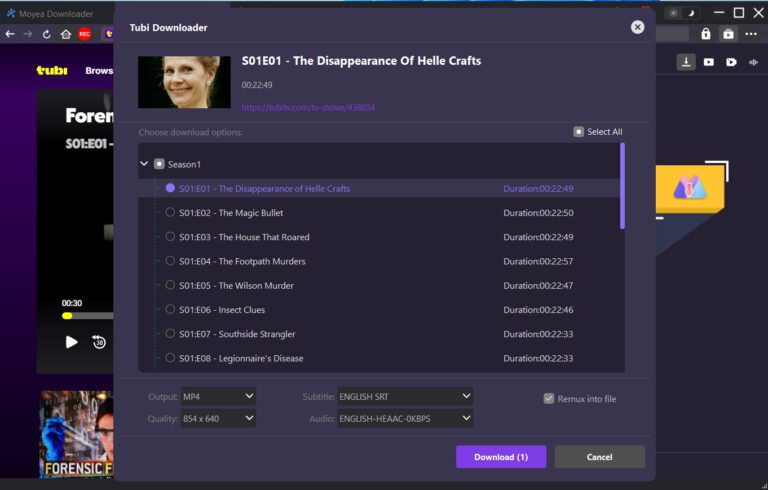Select S01:E07 Southside Strangler
This screenshot has height=490, width=768.
(x=170, y=334)
